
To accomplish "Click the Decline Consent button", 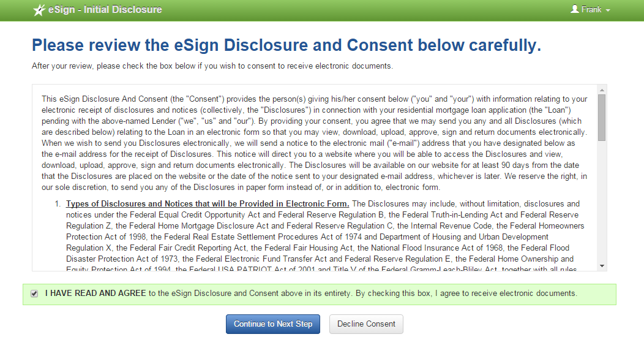I will (366, 324).
